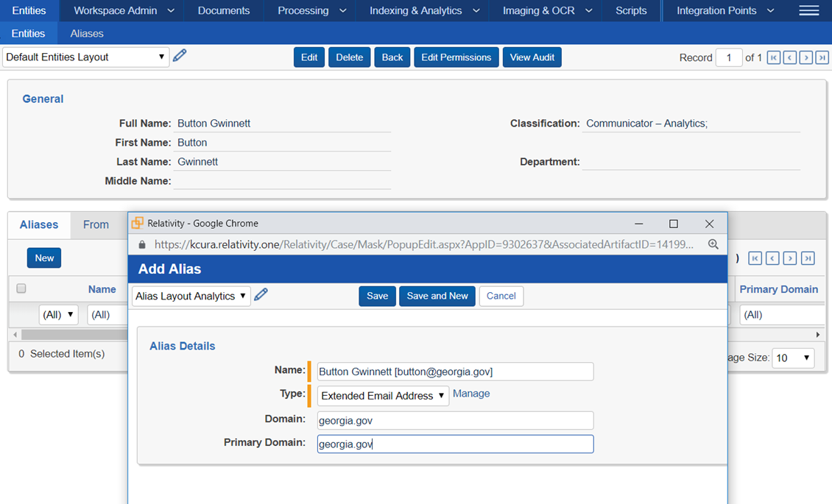Screen dimensions: 832x504
Task: Go to the first record in the Record navigator
Action: tap(774, 57)
